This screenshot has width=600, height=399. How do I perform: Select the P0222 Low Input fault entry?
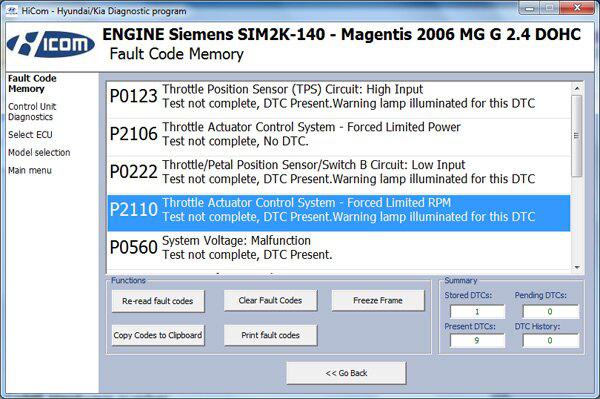tap(339, 172)
